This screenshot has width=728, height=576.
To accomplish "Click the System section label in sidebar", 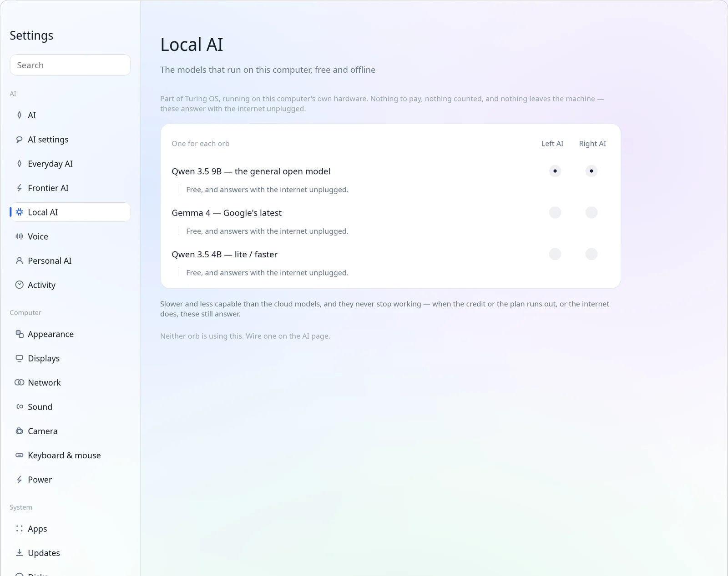I will pyautogui.click(x=21, y=507).
